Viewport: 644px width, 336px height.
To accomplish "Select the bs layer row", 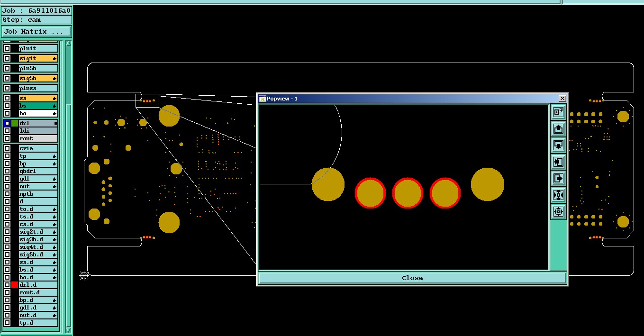I will coord(38,106).
